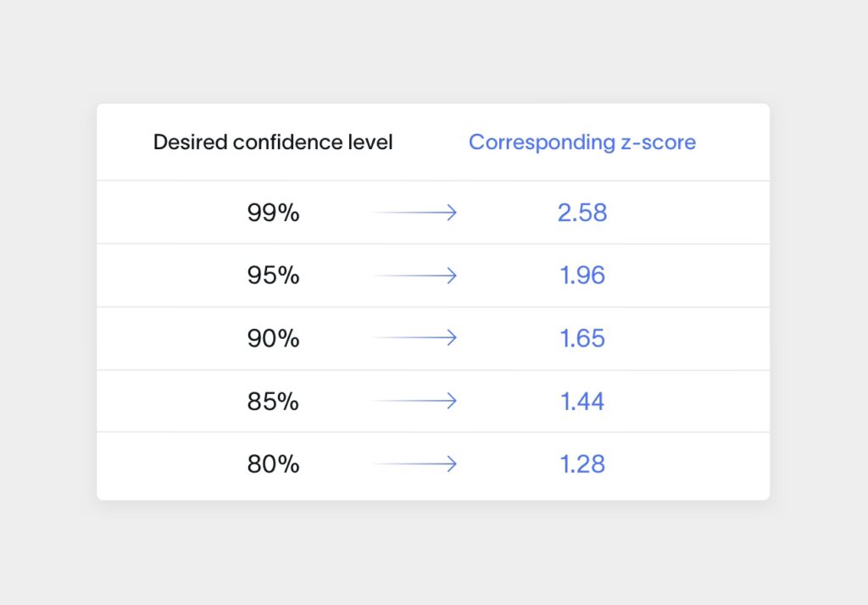Click the arrow beside 95%
The height and width of the screenshot is (605, 868).
click(x=415, y=275)
